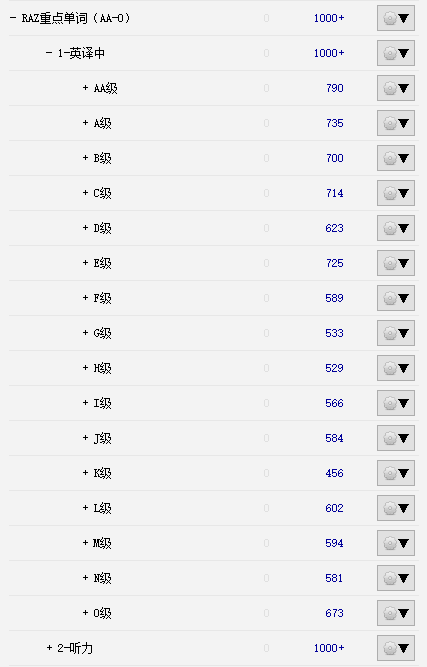Open gear menu for 2-听力 deck
Image resolution: width=427 pixels, height=667 pixels.
pos(396,648)
